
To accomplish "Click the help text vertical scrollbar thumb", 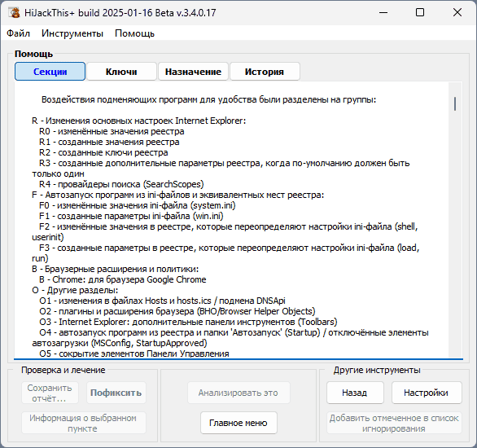I will point(455,103).
